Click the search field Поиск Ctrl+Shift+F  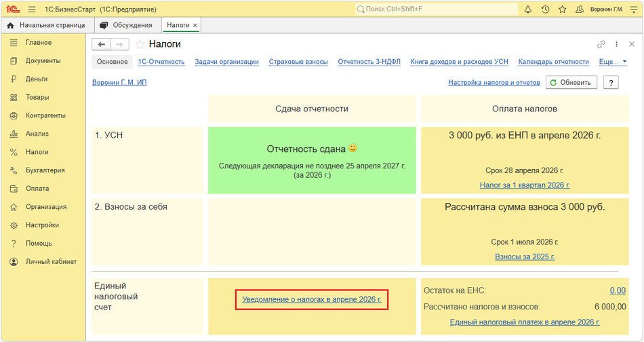[436, 9]
